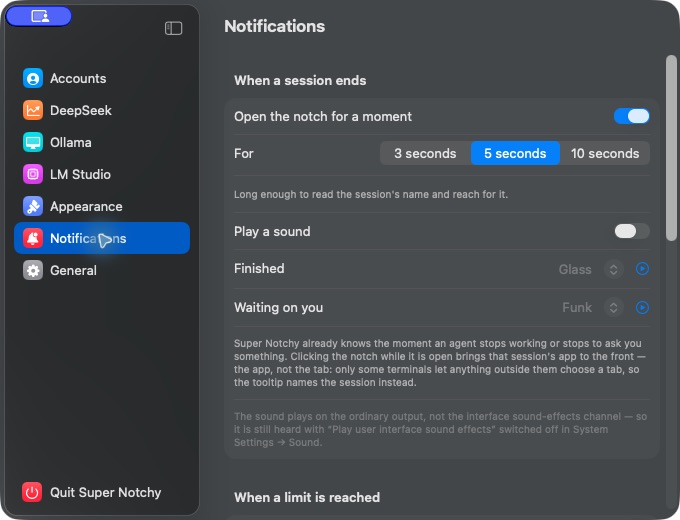Click the red power icon to quit
680x520 pixels.
pos(32,492)
